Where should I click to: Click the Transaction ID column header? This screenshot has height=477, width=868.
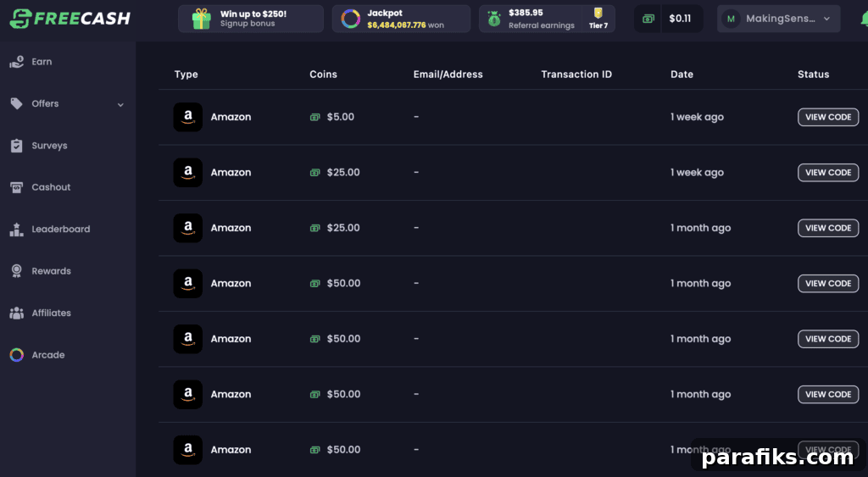pyautogui.click(x=576, y=75)
